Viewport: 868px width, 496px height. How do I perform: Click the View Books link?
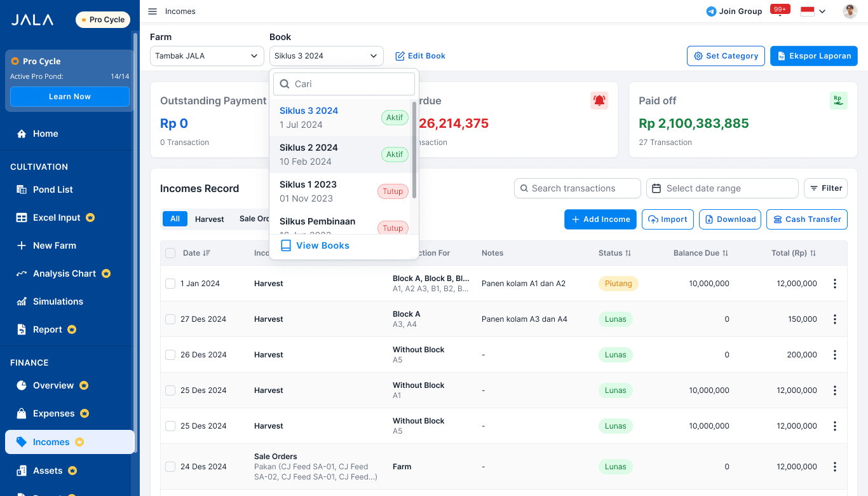(x=315, y=245)
